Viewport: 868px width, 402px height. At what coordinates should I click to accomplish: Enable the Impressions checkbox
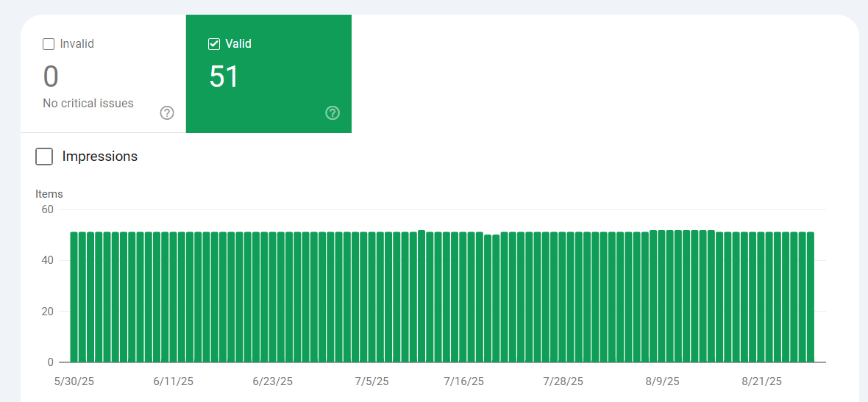click(x=44, y=157)
